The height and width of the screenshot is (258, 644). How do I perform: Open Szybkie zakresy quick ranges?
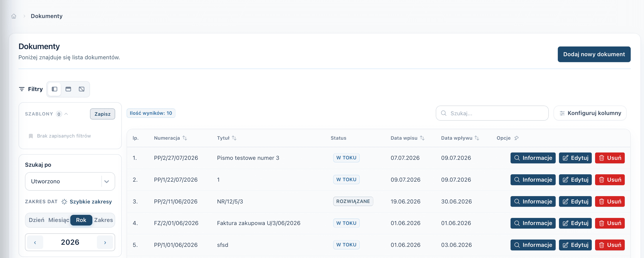(x=86, y=202)
